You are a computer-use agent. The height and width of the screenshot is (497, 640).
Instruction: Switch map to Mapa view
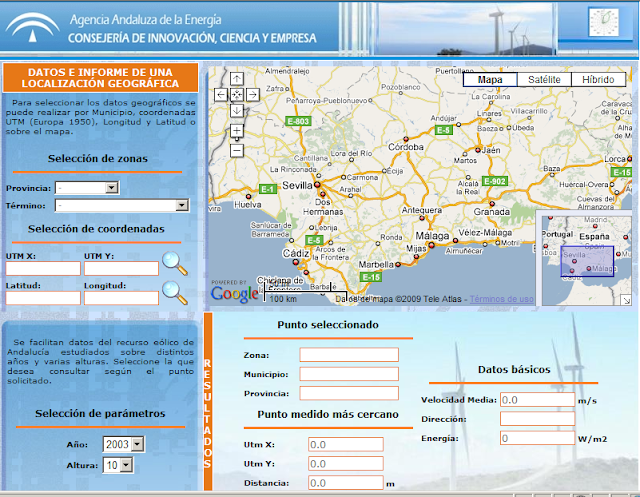[490, 80]
